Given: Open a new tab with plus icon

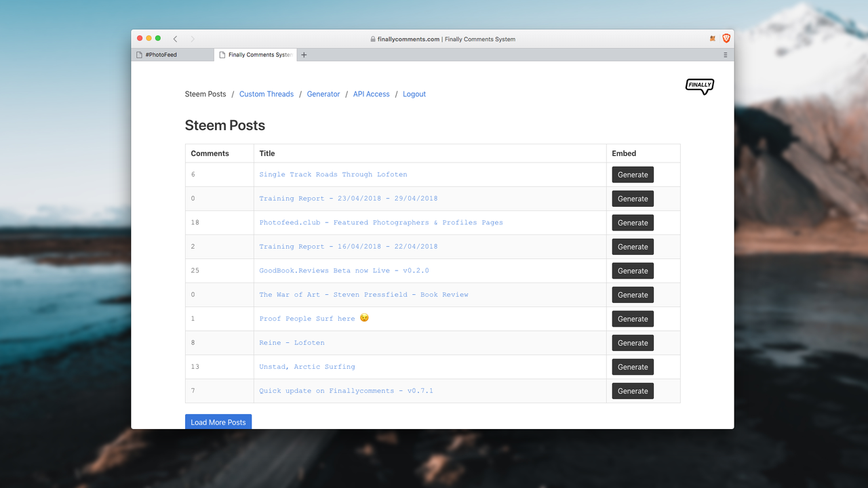Looking at the screenshot, I should [304, 55].
